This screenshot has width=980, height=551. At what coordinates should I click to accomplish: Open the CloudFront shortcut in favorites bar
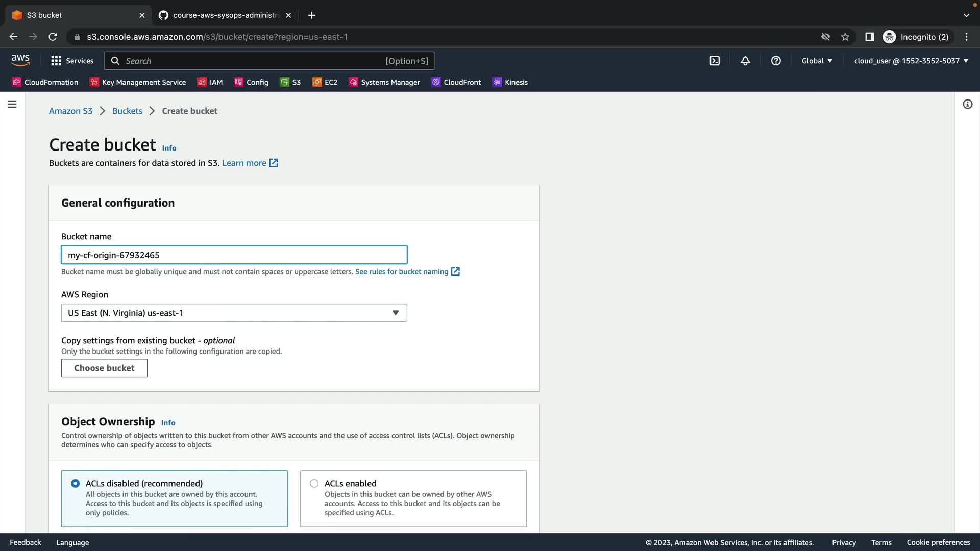point(456,82)
